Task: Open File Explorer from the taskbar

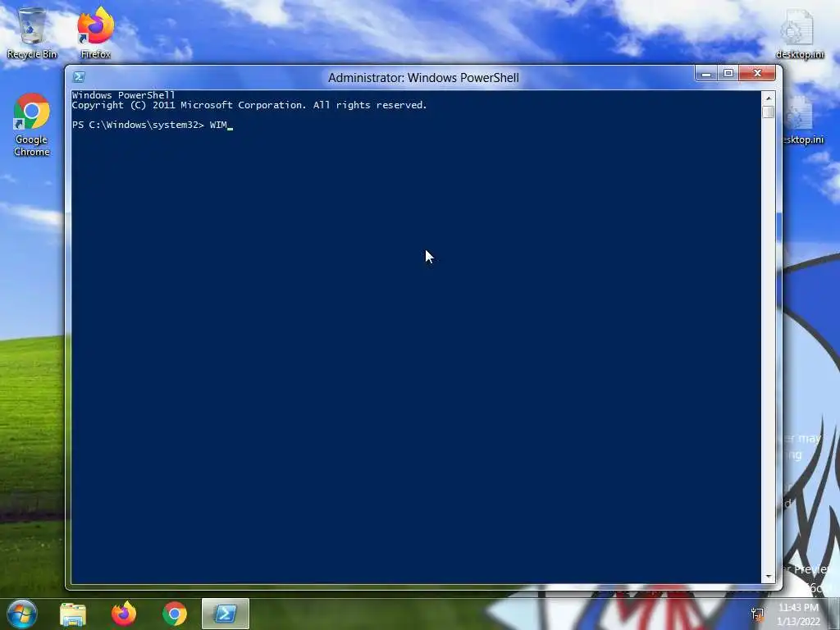Action: coord(73,614)
